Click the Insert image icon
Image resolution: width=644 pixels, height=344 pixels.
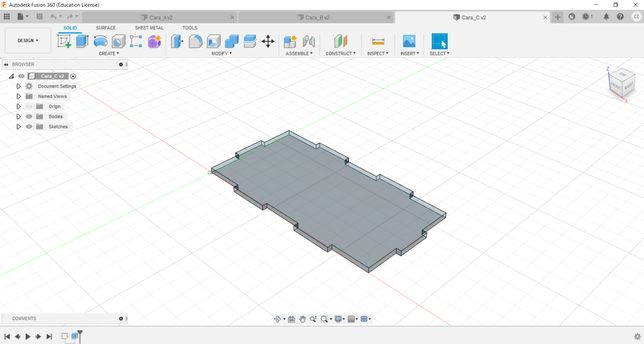point(409,41)
